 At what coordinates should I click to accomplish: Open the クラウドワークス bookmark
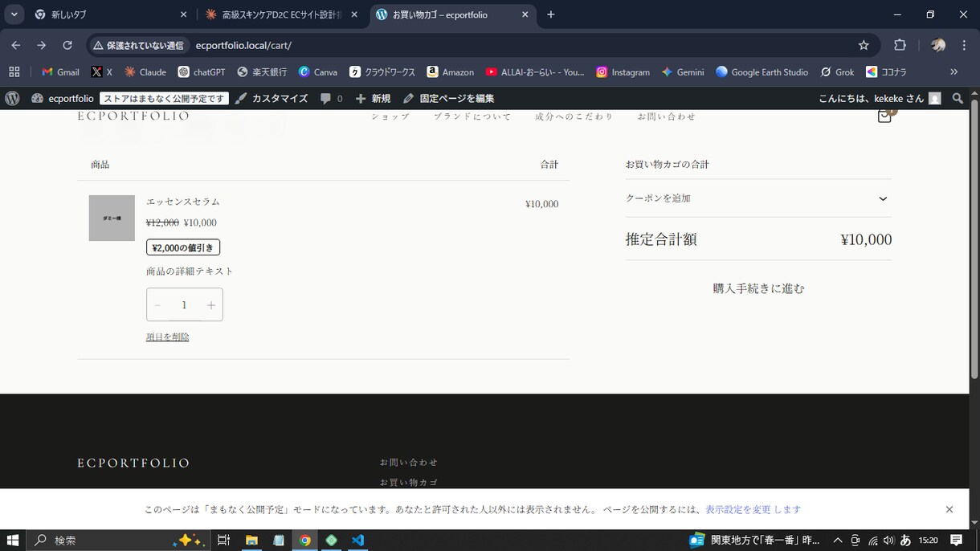click(x=382, y=71)
